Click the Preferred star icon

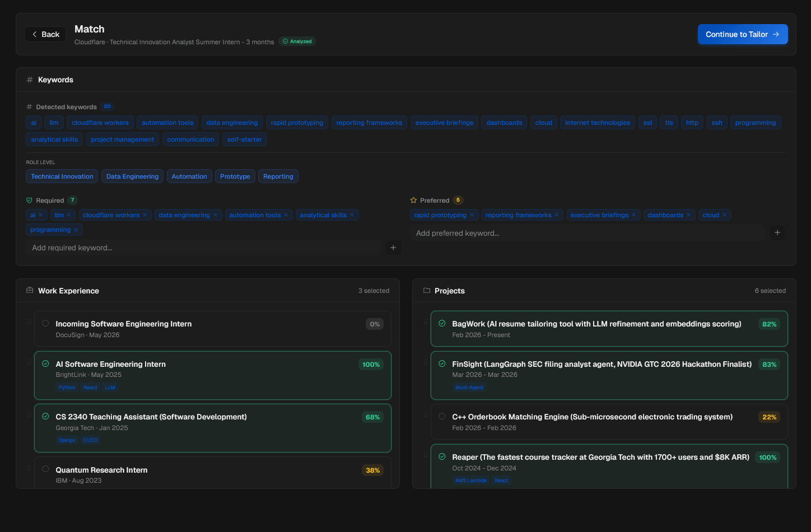tap(413, 200)
